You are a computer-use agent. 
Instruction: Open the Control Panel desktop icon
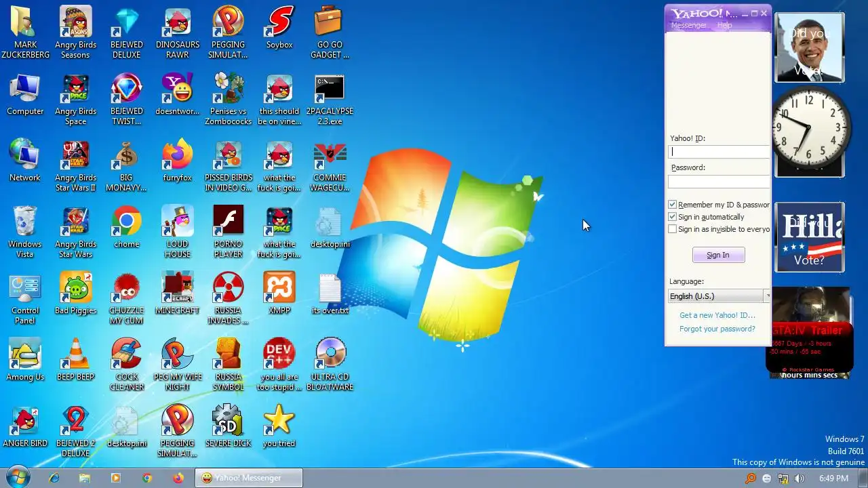25,298
